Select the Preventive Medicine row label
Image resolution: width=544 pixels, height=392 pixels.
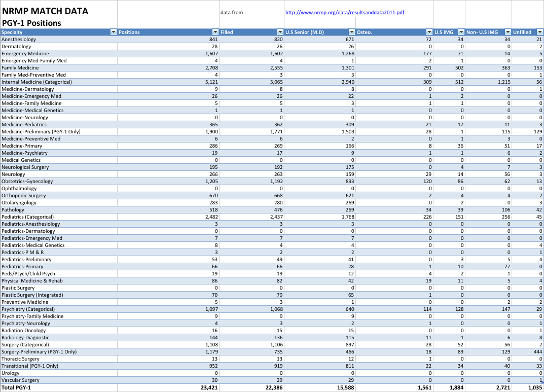[x=59, y=302]
